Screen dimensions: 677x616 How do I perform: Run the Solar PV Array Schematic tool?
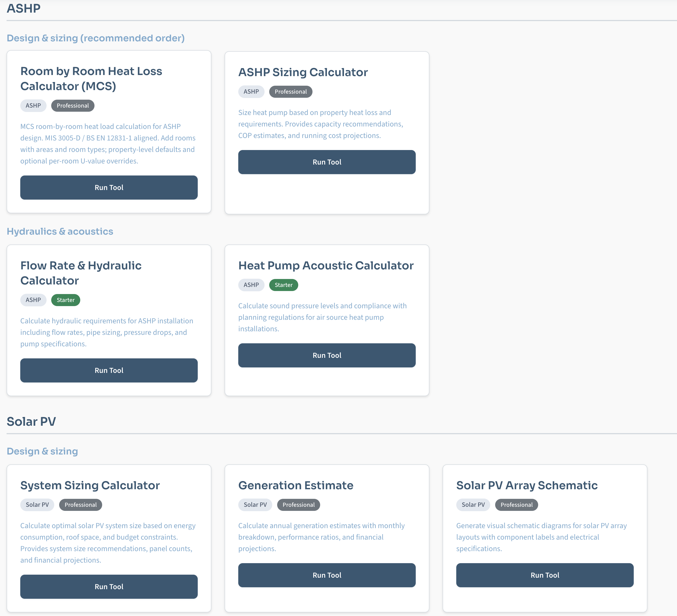coord(544,575)
